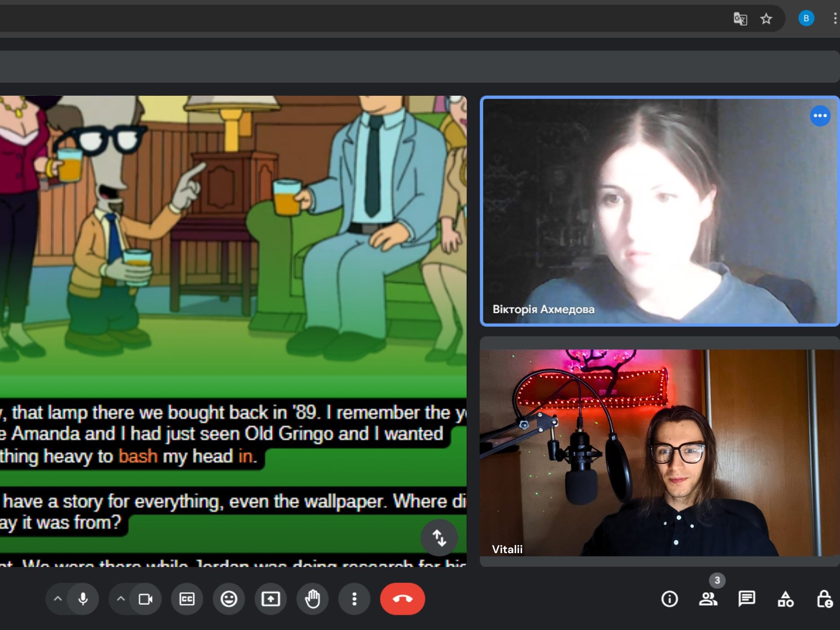Toggle closed captions
The width and height of the screenshot is (840, 630).
point(187,599)
